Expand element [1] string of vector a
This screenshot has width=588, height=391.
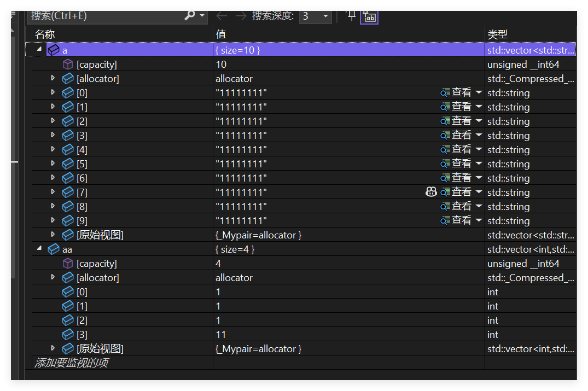click(x=53, y=107)
